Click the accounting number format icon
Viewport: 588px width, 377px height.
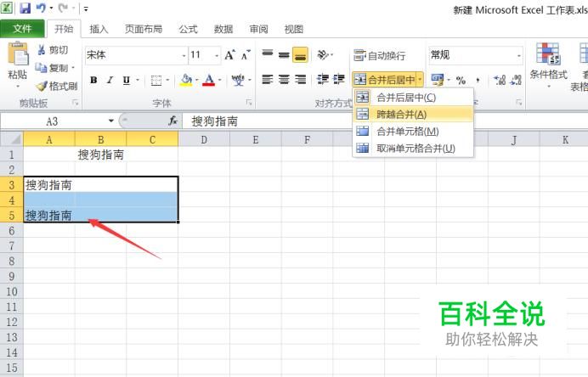437,80
